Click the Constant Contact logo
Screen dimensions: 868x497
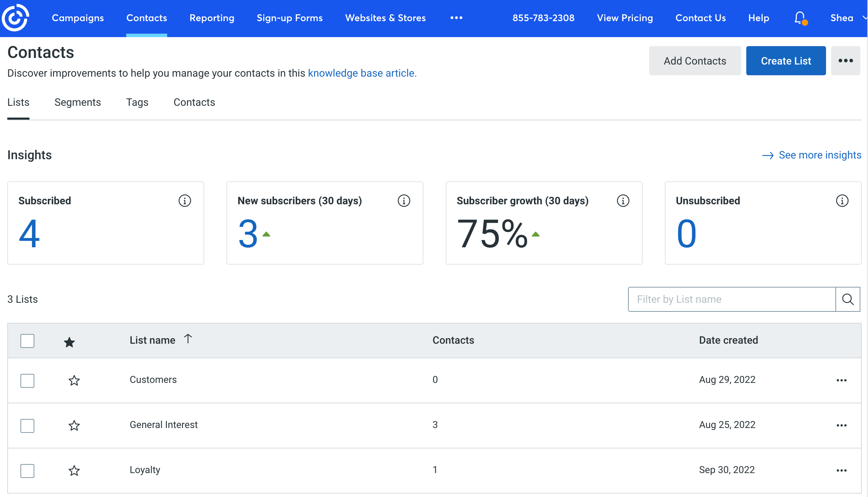(x=15, y=17)
